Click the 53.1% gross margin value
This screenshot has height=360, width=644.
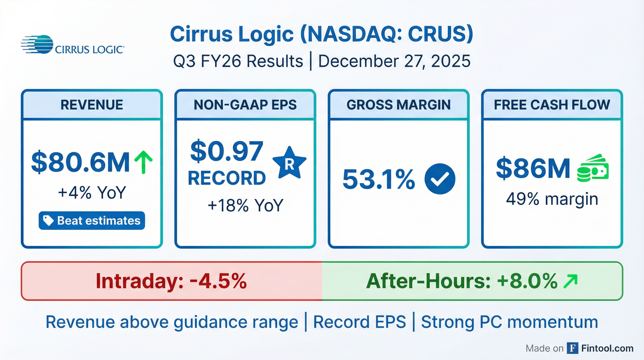point(378,179)
